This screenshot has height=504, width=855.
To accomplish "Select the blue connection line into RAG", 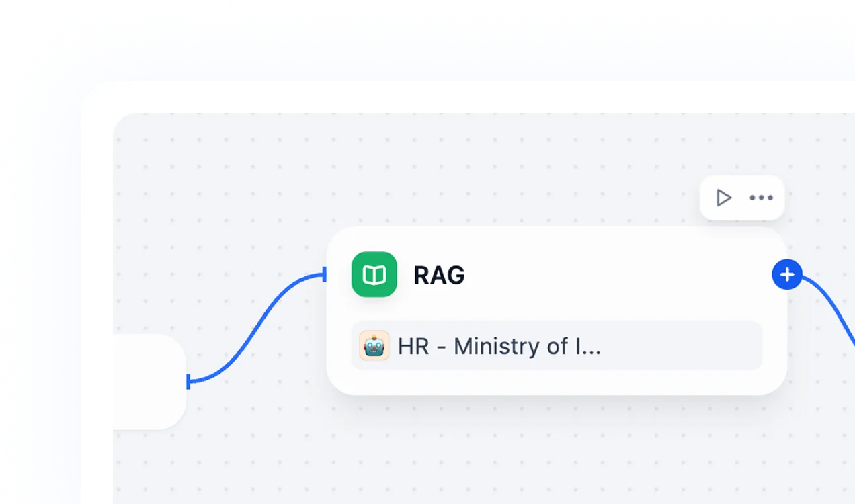I will coord(257,328).
